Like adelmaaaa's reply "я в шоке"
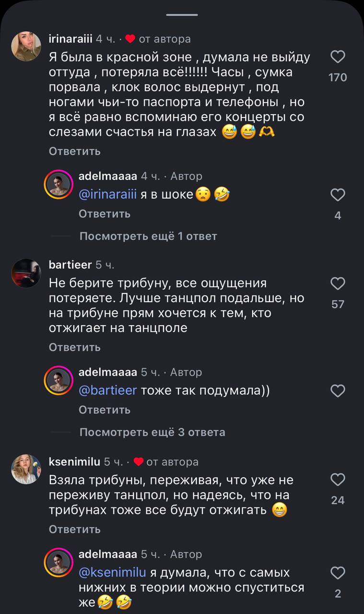 point(338,195)
